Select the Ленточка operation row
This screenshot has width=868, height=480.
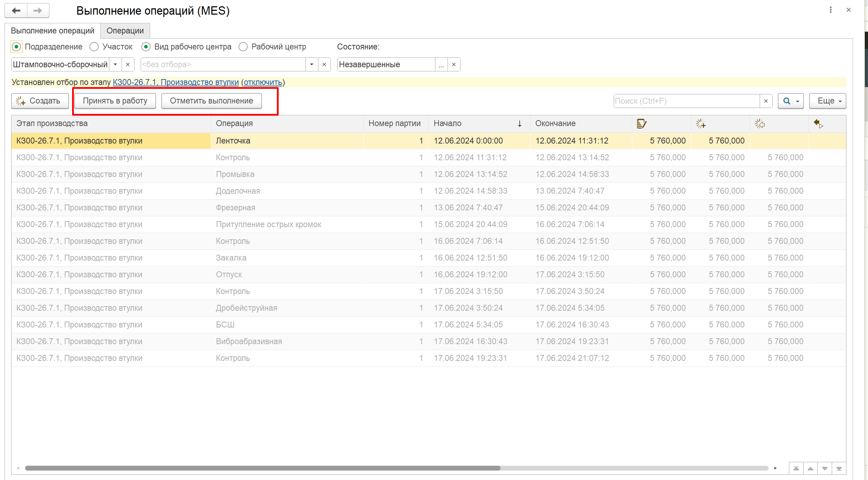click(429, 141)
